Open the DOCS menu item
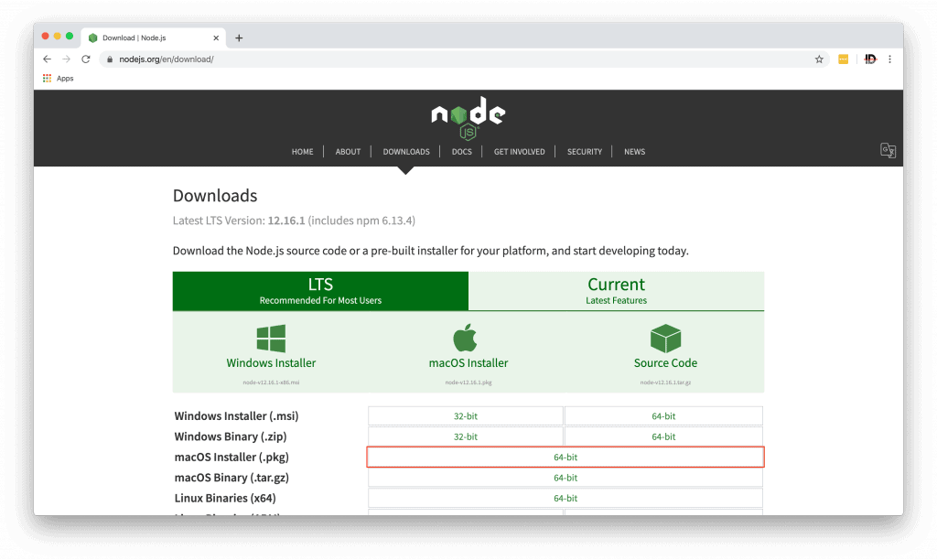This screenshot has width=937, height=560. pyautogui.click(x=462, y=152)
